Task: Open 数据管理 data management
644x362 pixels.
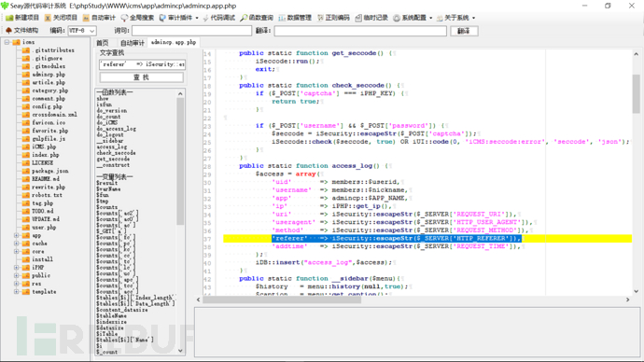Action: tap(295, 18)
